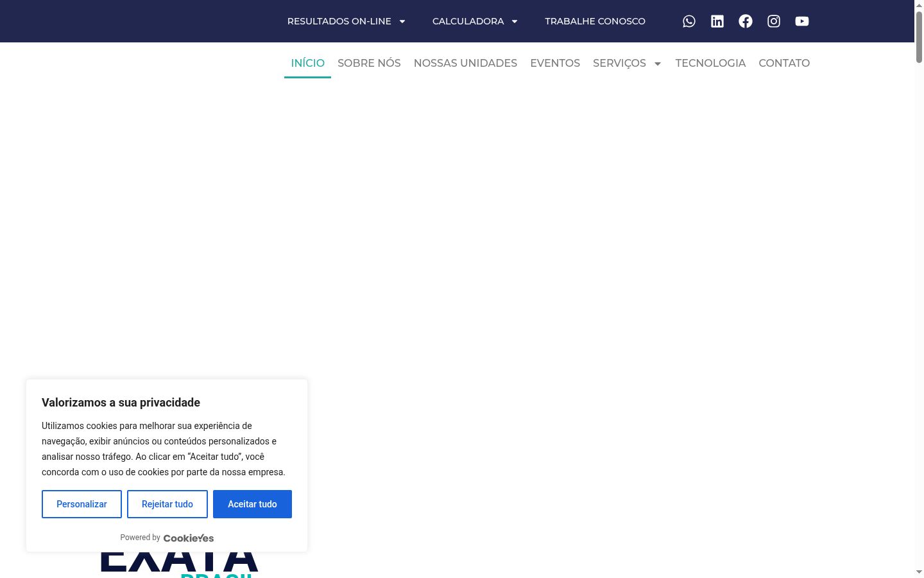This screenshot has width=924, height=578.
Task: Open the Instagram icon link
Action: [774, 21]
